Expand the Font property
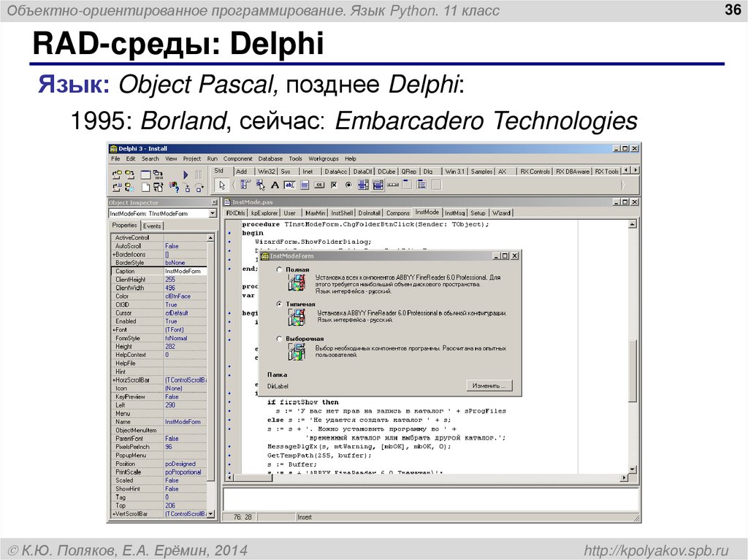The image size is (748, 560). (114, 329)
